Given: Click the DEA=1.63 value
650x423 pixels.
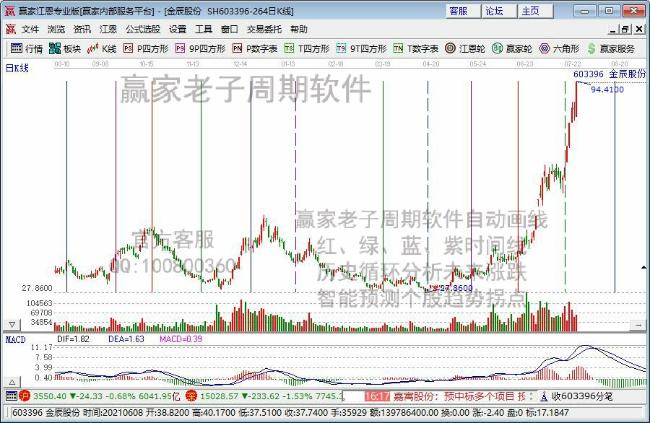Looking at the screenshot, I should point(126,339).
